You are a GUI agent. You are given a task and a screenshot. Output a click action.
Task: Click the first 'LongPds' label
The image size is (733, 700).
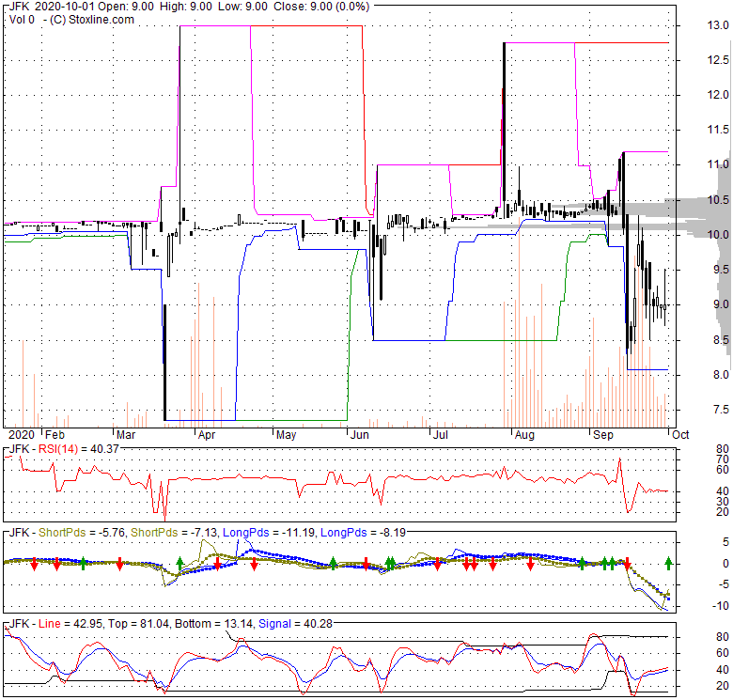[x=246, y=533]
